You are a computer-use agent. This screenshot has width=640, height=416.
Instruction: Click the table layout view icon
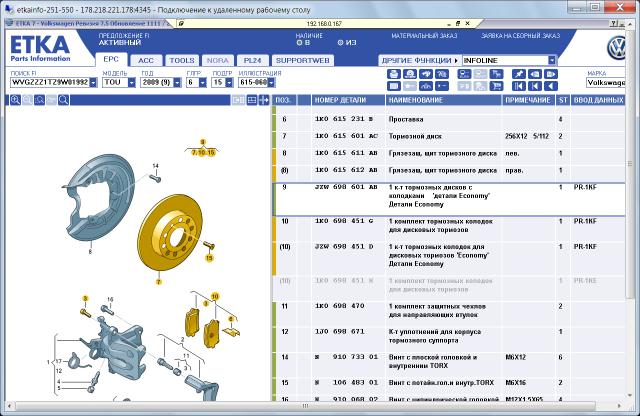[252, 100]
